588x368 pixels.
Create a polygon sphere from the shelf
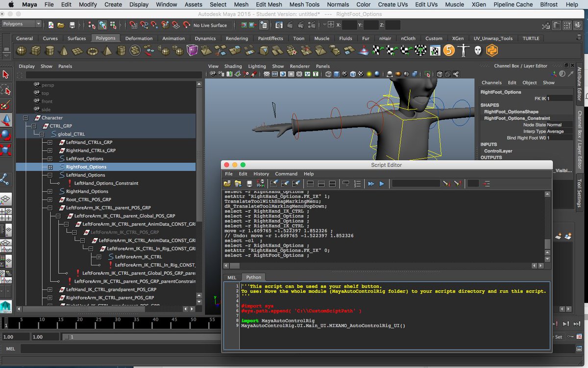point(22,51)
